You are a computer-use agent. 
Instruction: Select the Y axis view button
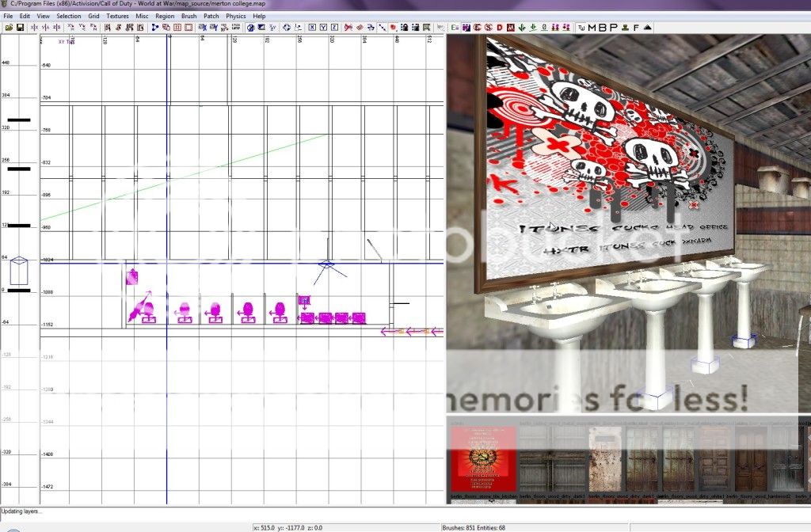click(323, 27)
